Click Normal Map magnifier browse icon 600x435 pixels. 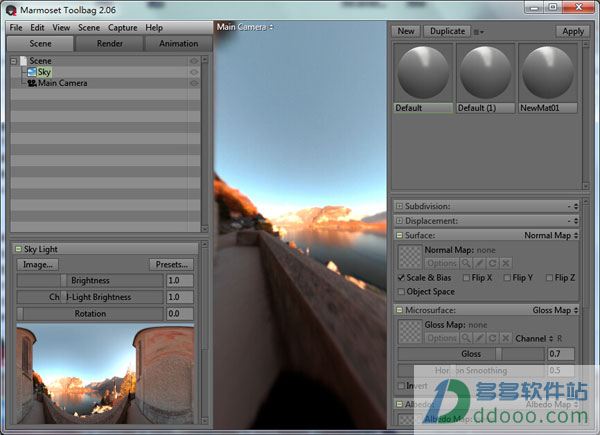466,263
